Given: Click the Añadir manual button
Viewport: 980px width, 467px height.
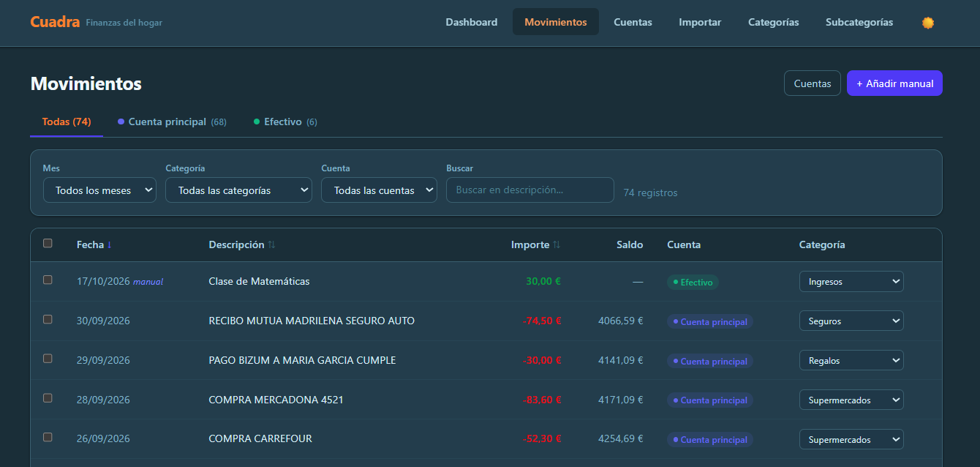Looking at the screenshot, I should pos(894,83).
